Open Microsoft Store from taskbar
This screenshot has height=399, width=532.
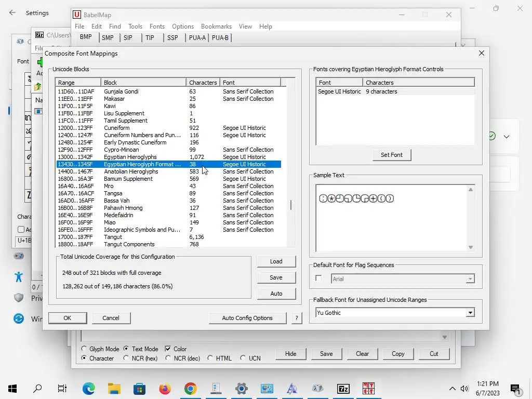[139, 389]
